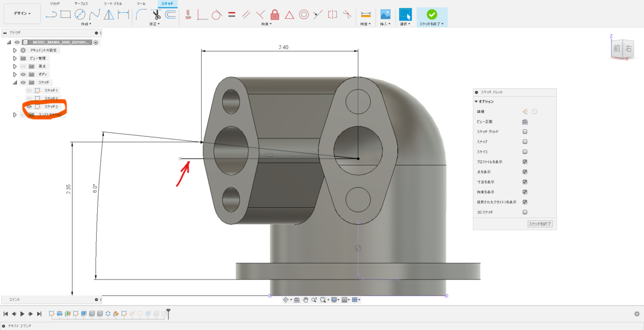The width and height of the screenshot is (644, 330).
Task: Enable 3D Sketch checkbox
Action: [x=525, y=212]
